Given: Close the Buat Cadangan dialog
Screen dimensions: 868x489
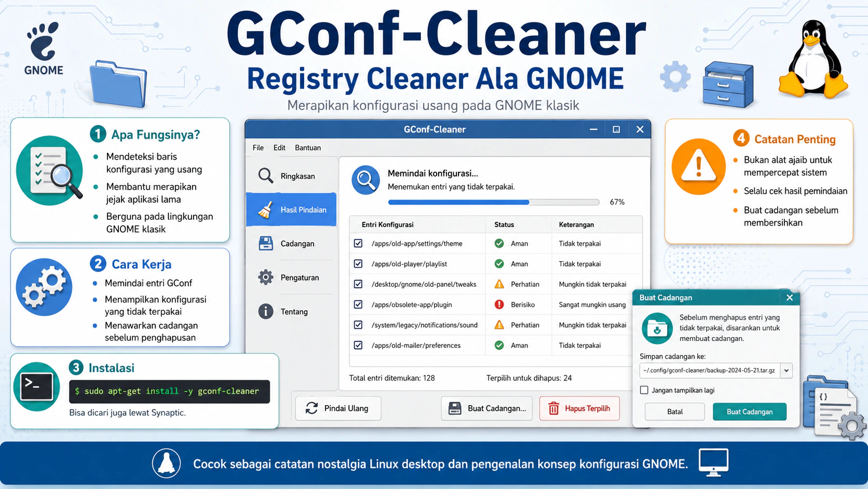Looking at the screenshot, I should (790, 298).
